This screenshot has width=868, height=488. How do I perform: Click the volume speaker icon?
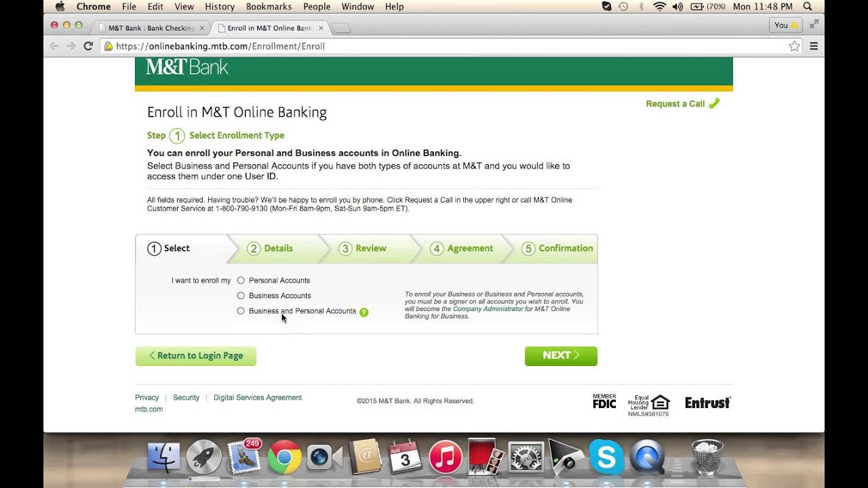point(677,6)
